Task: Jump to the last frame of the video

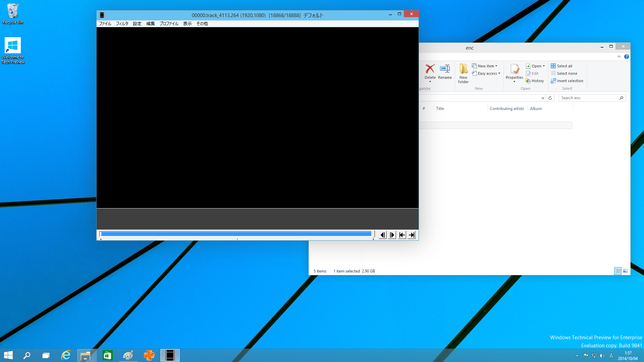Action: pos(412,235)
